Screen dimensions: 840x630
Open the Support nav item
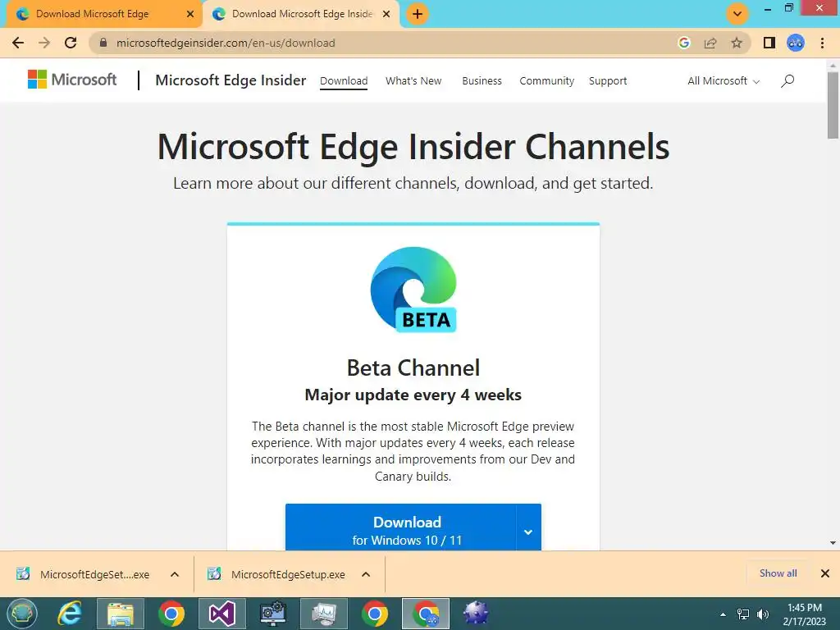click(x=608, y=81)
